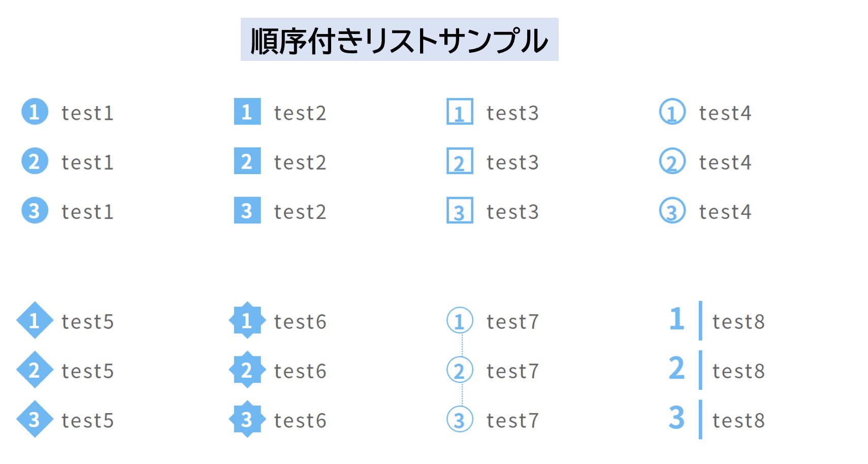Click the vertical blue bar beside test8 row 1
The image size is (868, 464).
tap(700, 320)
